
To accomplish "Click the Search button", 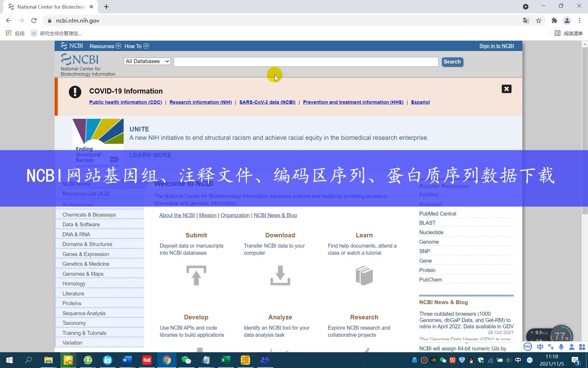I will click(x=452, y=62).
